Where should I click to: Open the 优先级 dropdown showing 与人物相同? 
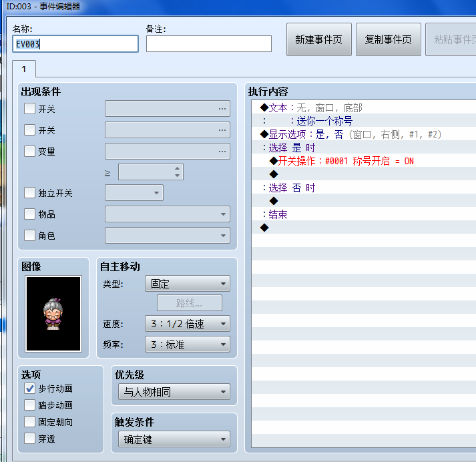tap(174, 392)
